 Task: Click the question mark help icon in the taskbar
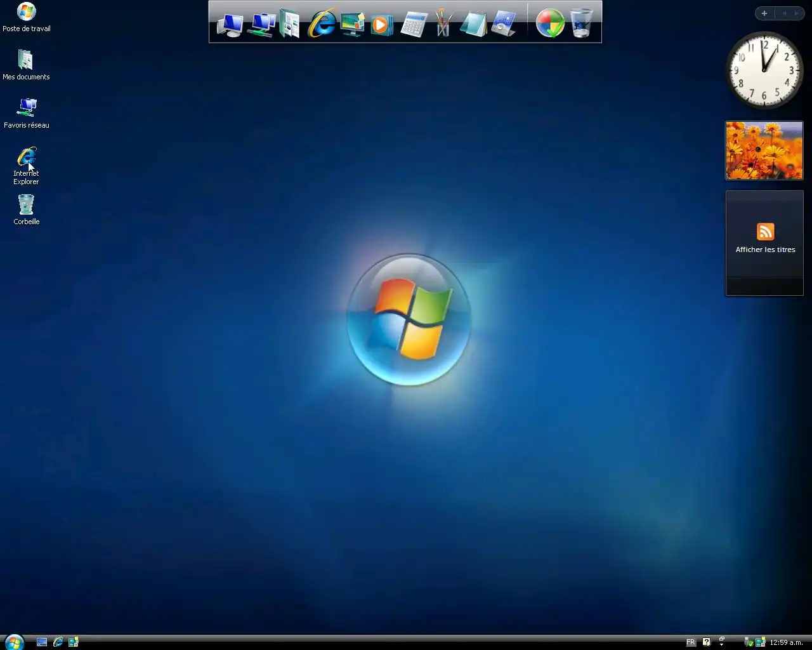[706, 642]
